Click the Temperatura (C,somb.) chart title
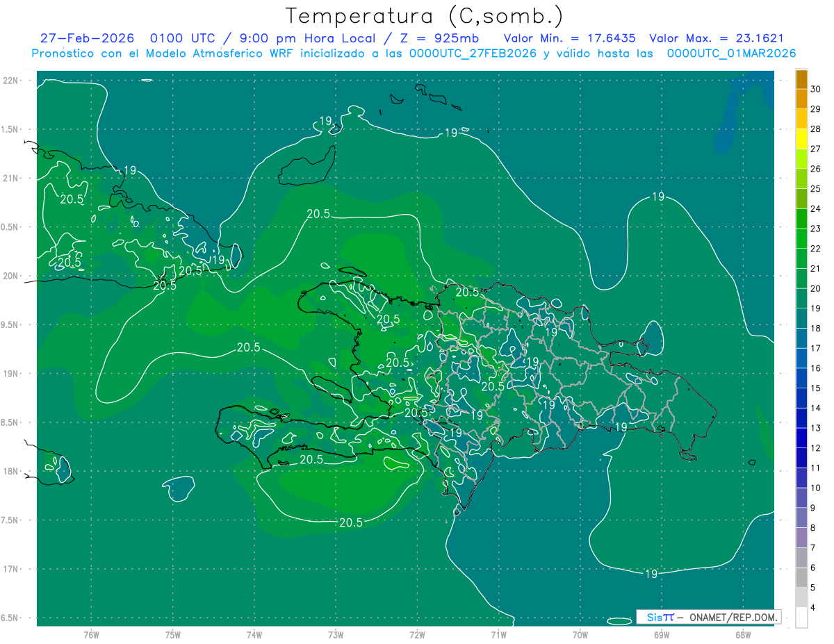 tap(424, 15)
